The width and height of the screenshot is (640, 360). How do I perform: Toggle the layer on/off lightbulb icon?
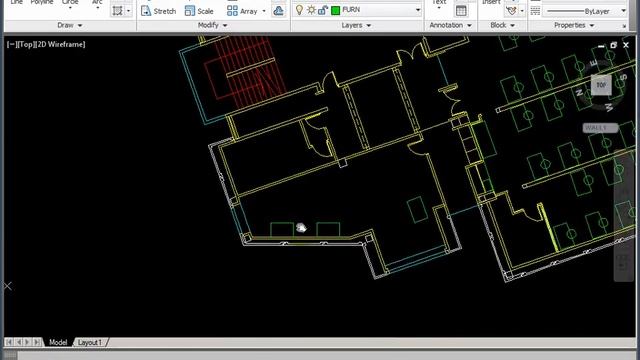pos(299,10)
